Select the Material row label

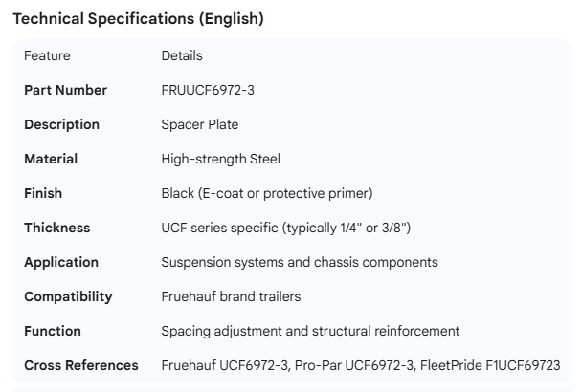click(x=51, y=159)
